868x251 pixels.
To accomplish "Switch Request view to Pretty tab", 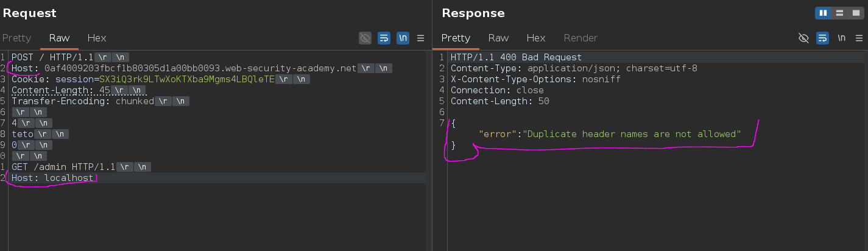I will coord(16,38).
